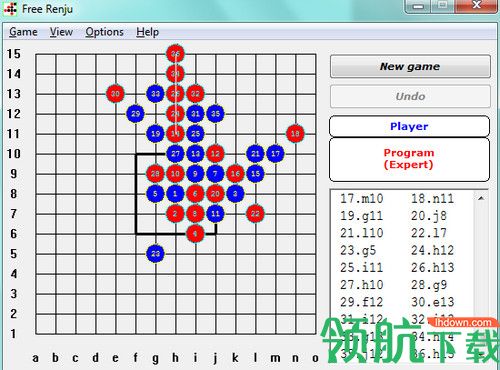Select move entry 24.h12
This screenshot has height=370, width=500.
coord(432,250)
